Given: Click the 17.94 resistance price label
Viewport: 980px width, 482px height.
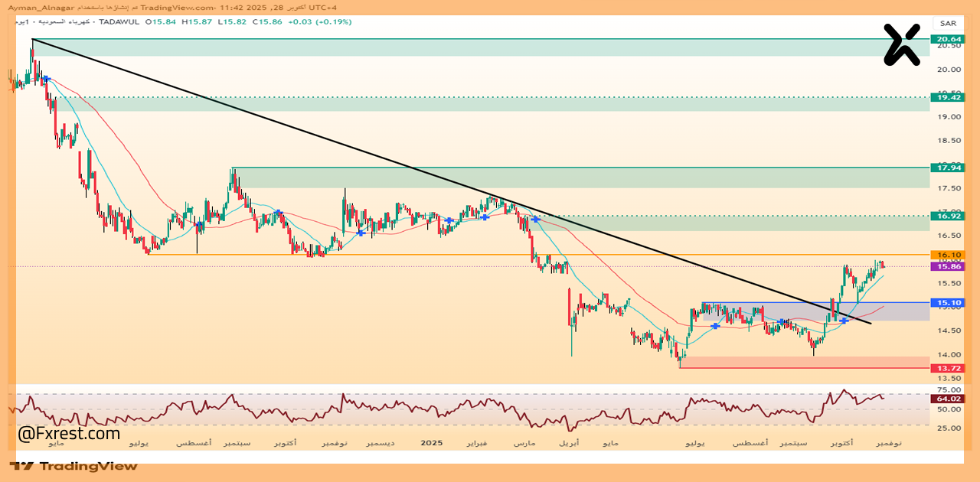Looking at the screenshot, I should pos(946,168).
